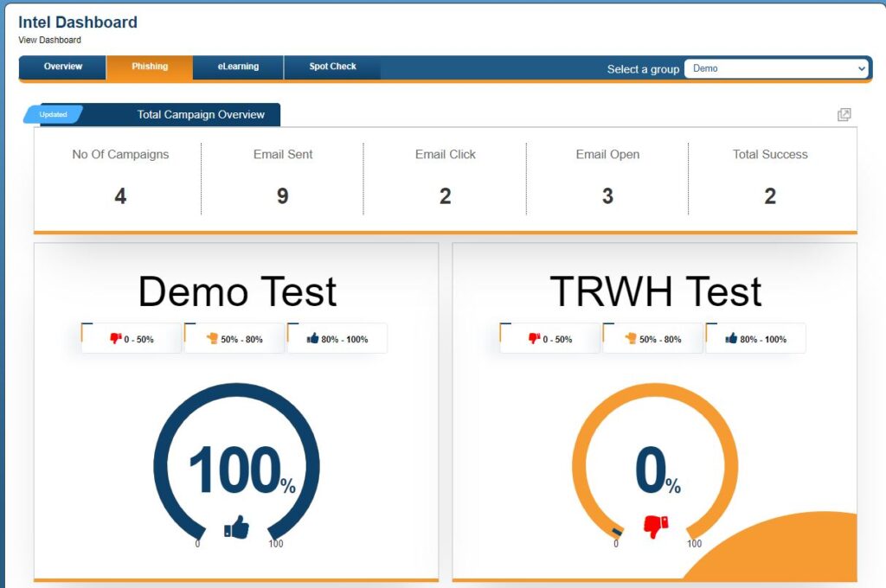Switch to the Phishing tab

[x=150, y=67]
